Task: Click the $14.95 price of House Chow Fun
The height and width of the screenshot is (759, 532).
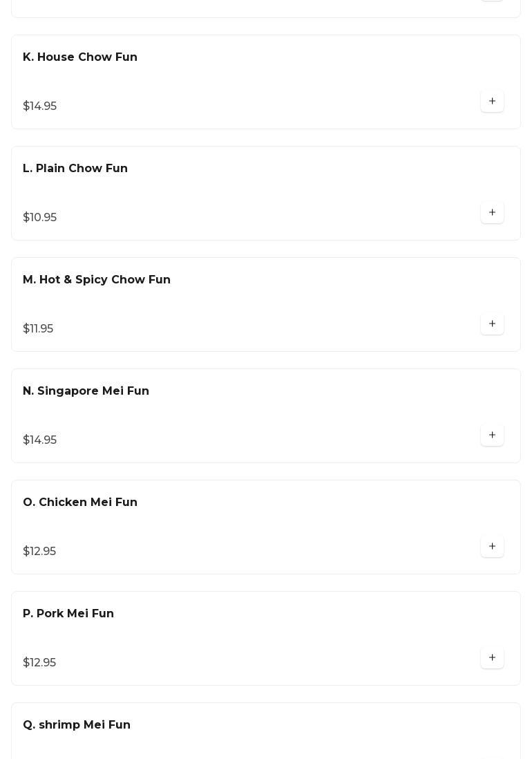Action: coord(40,106)
